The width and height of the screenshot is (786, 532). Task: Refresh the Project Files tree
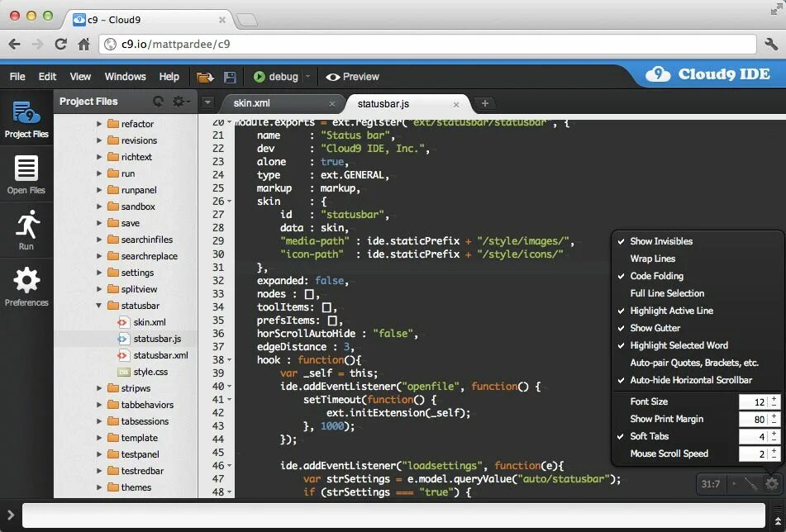[x=158, y=102]
